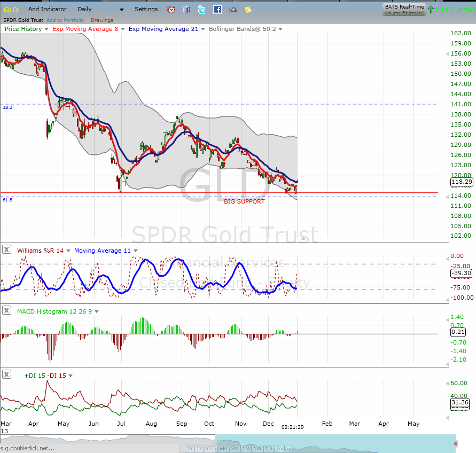Click the small triangle marker beside price 114.00
The image size is (476, 453).
point(447,197)
